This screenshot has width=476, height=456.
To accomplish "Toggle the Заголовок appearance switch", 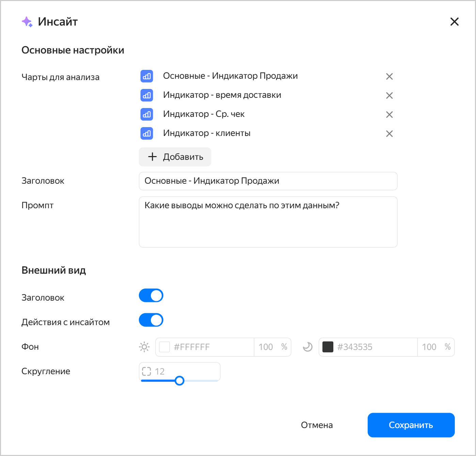I will [151, 295].
